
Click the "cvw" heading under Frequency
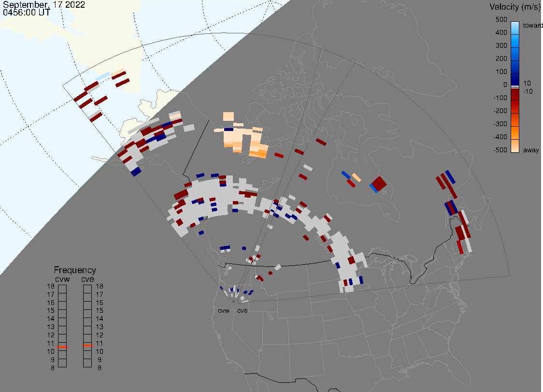tap(62, 279)
